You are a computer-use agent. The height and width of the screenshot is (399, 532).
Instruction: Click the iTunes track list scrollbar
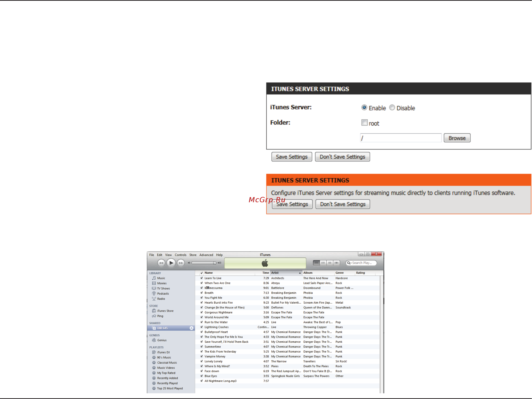382,334
